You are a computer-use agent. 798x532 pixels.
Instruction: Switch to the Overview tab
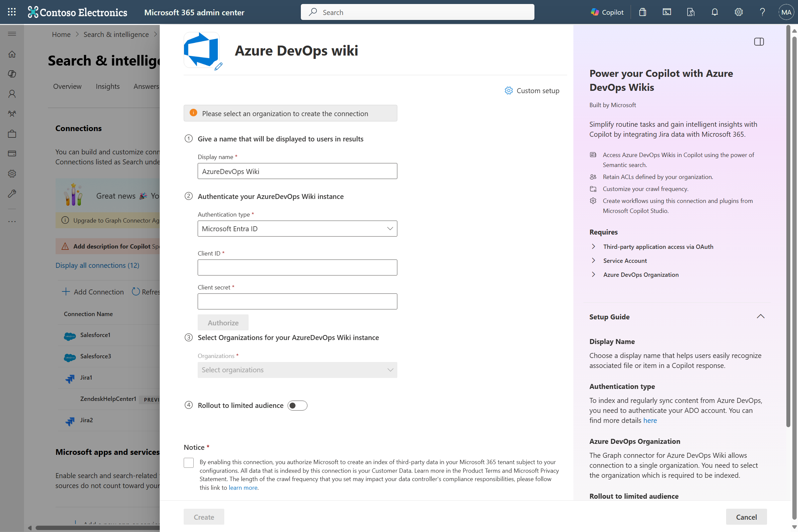click(67, 86)
